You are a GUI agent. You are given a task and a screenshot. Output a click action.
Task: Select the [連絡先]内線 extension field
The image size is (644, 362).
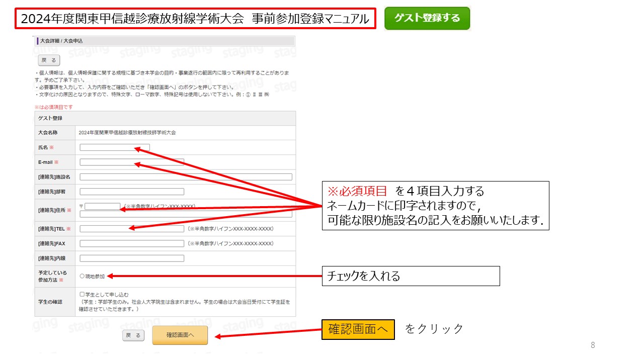131,258
